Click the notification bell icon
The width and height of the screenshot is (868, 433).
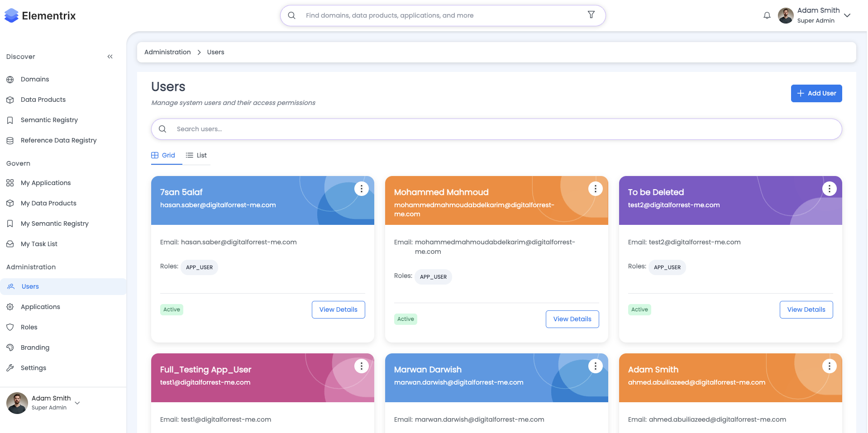coord(767,15)
